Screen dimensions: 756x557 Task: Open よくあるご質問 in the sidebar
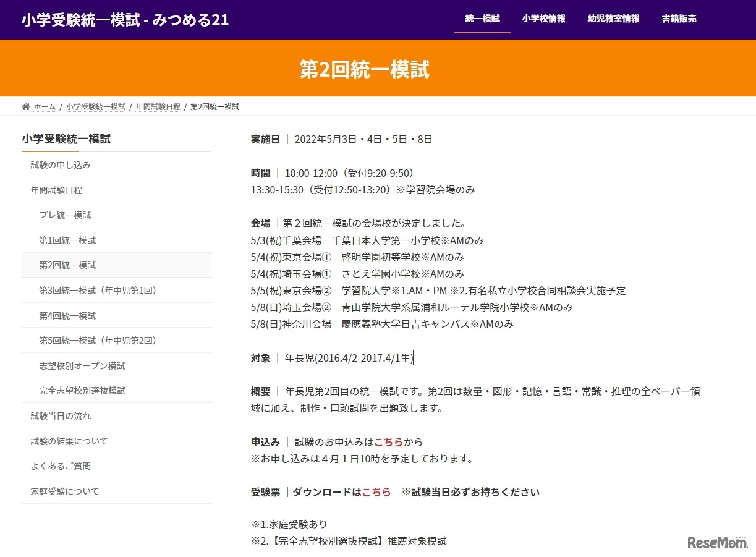pyautogui.click(x=61, y=466)
